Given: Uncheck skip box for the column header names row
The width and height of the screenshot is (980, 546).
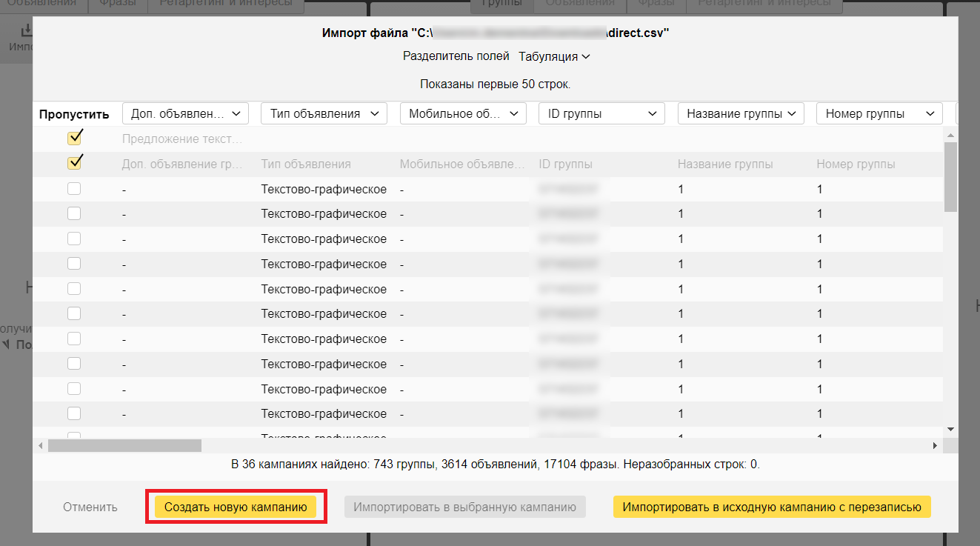Looking at the screenshot, I should pos(74,163).
